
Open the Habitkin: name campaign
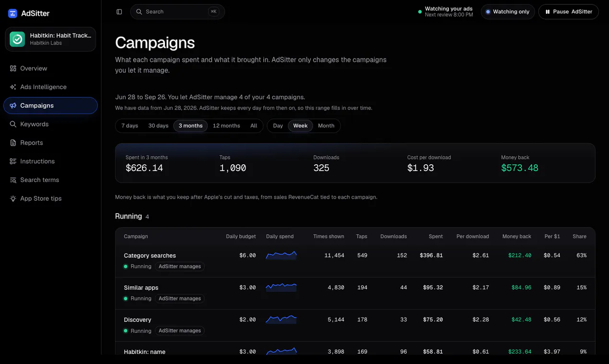pos(144,352)
